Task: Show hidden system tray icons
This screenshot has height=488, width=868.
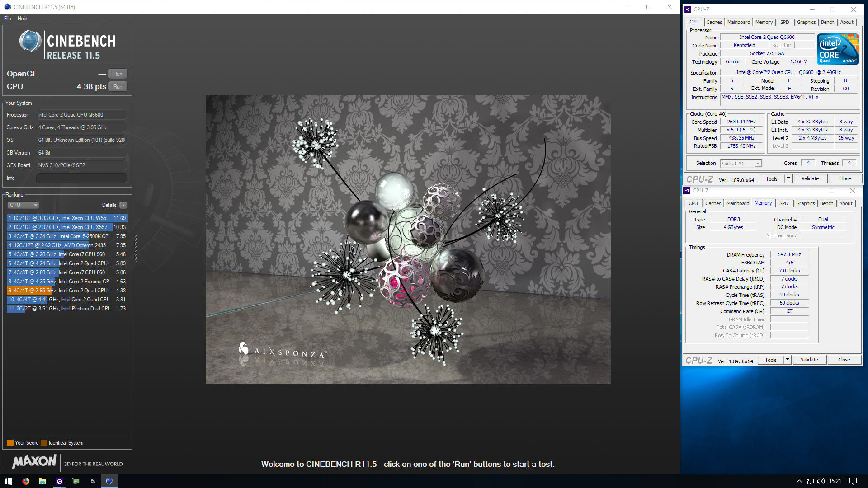Action: 799,481
